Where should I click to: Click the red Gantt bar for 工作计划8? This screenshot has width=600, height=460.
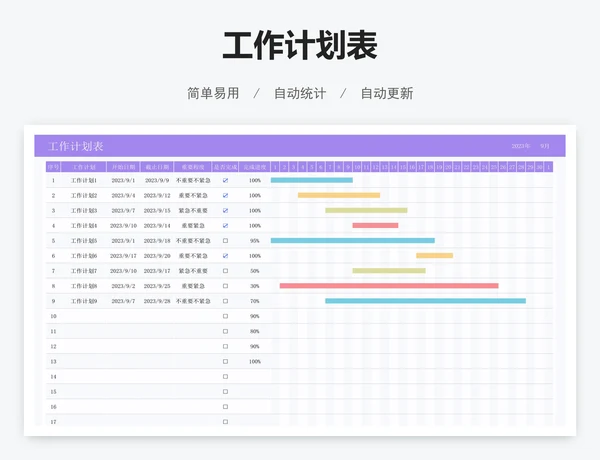(389, 286)
